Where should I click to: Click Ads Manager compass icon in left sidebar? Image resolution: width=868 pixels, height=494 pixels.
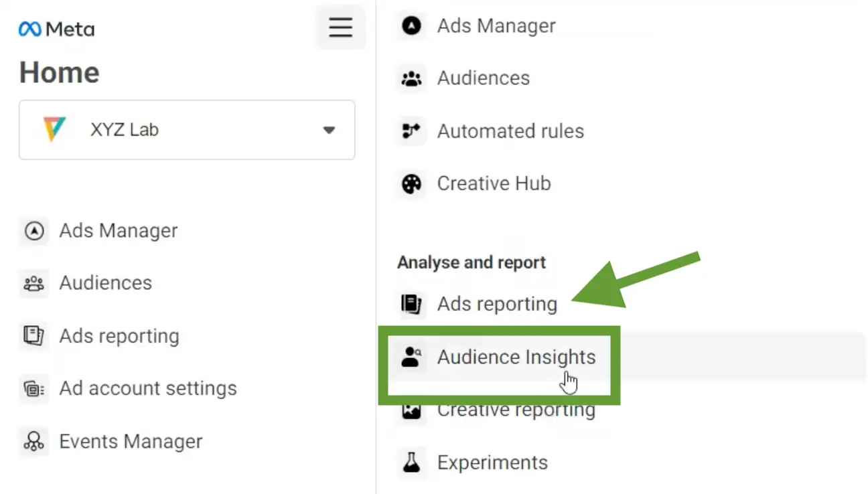click(x=33, y=231)
